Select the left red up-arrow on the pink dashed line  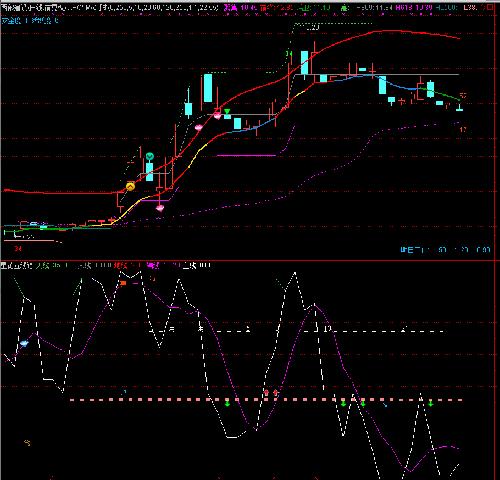pos(266,393)
